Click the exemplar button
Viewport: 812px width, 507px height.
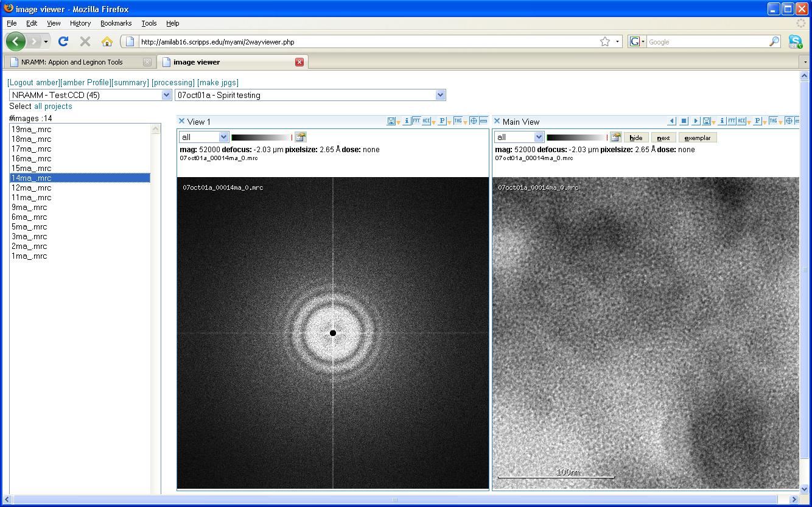pos(697,138)
